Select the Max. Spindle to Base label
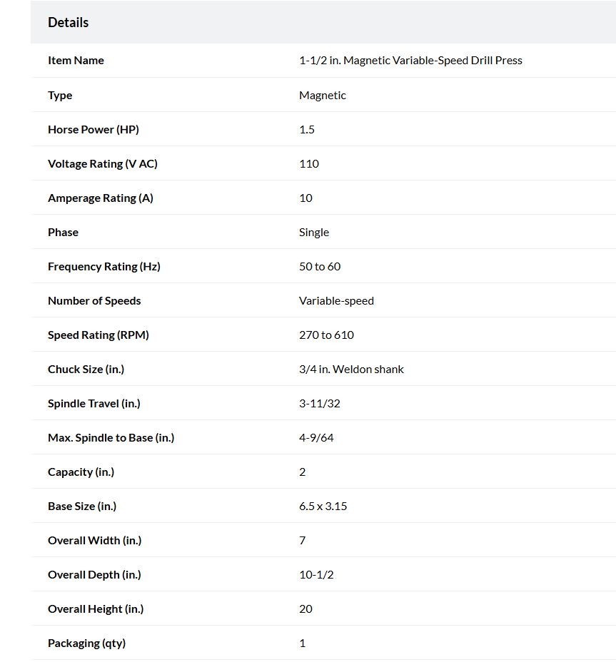 point(111,437)
